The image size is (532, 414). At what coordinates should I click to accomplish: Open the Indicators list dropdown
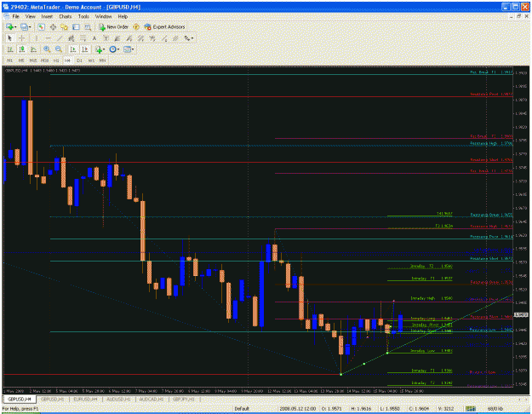pyautogui.click(x=100, y=49)
